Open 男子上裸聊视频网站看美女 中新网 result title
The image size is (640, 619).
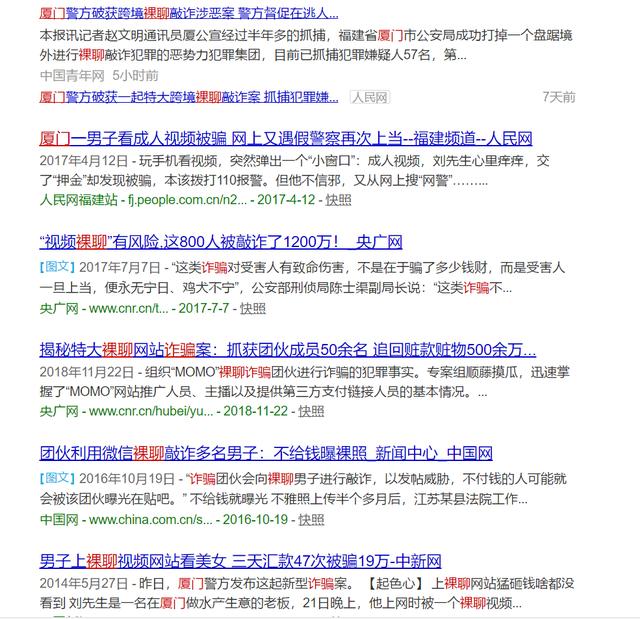(x=240, y=561)
